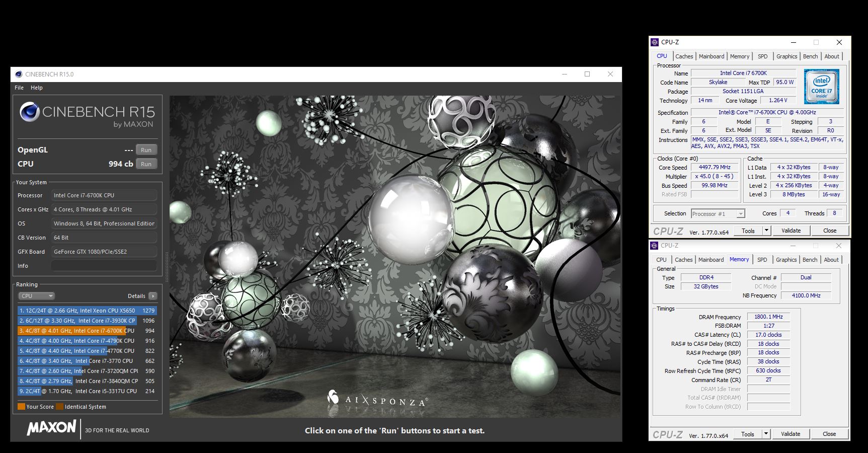Open Graphics tab in bottom CPU-Z window
The width and height of the screenshot is (868, 453).
pos(786,260)
